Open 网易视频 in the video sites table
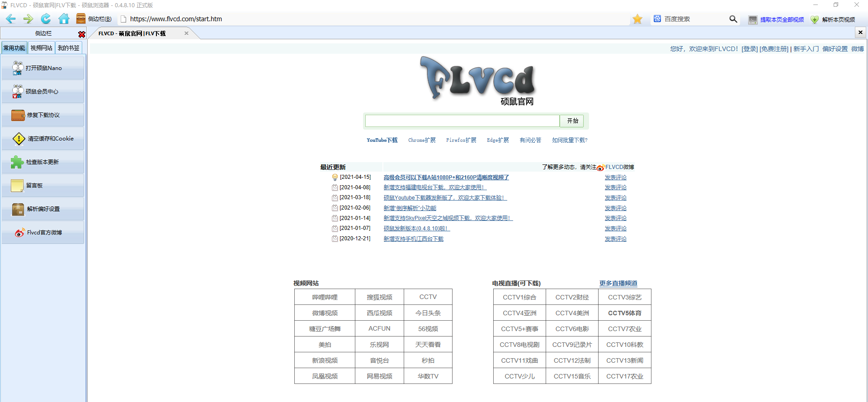Image resolution: width=868 pixels, height=402 pixels. (x=379, y=376)
